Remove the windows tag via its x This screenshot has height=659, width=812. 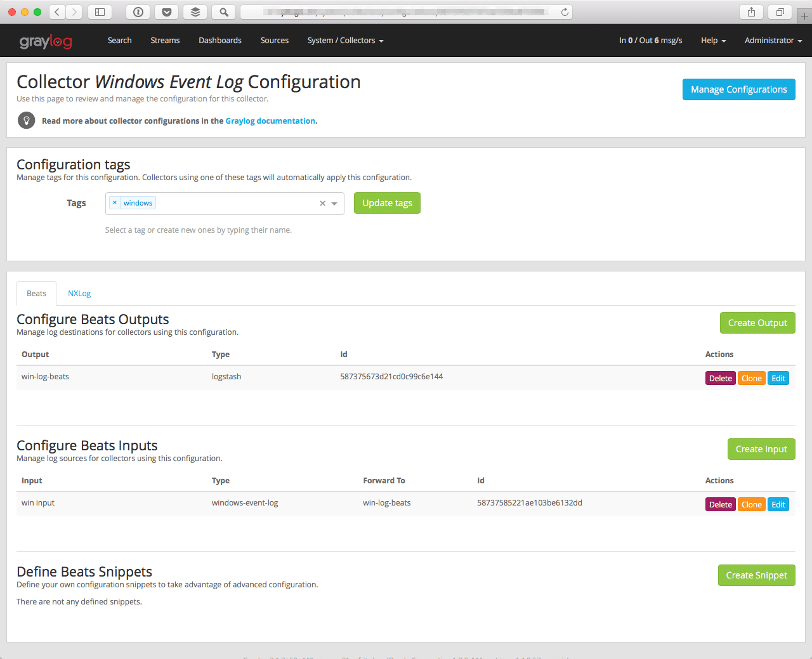coord(115,203)
